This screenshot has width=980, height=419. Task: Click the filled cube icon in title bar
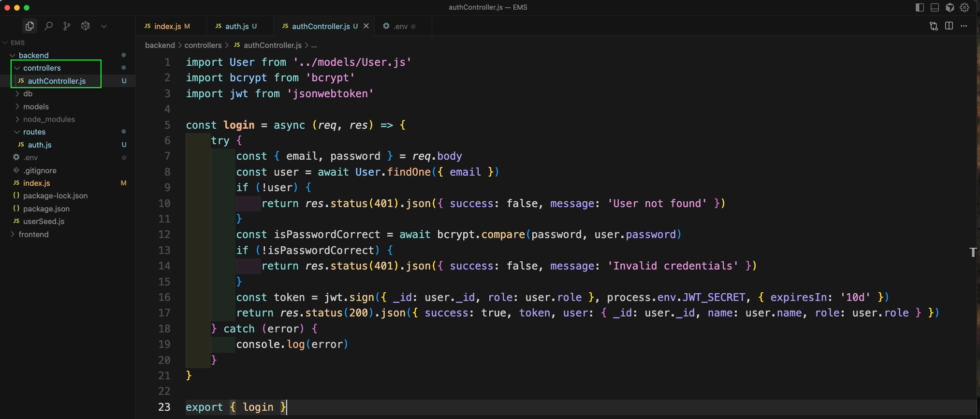coord(950,7)
